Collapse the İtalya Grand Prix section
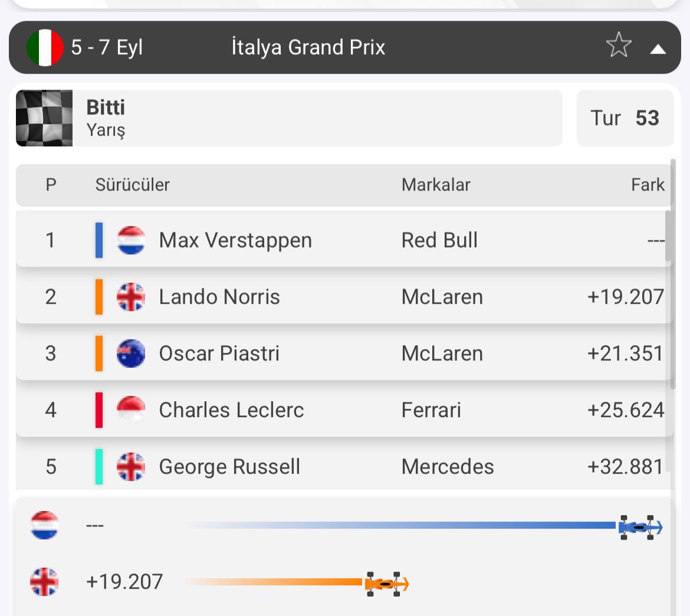 tap(658, 48)
